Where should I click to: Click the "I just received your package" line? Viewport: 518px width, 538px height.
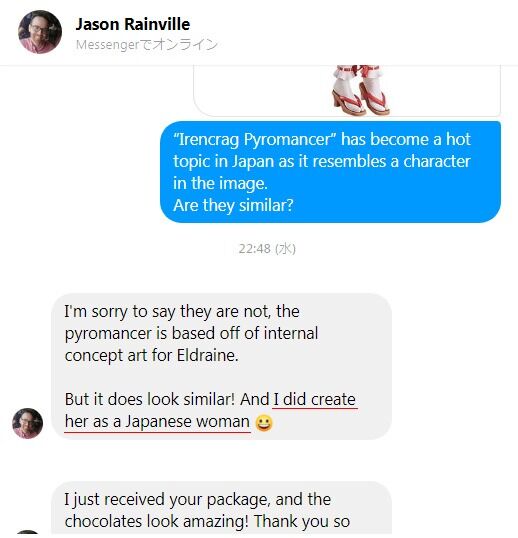pos(198,500)
